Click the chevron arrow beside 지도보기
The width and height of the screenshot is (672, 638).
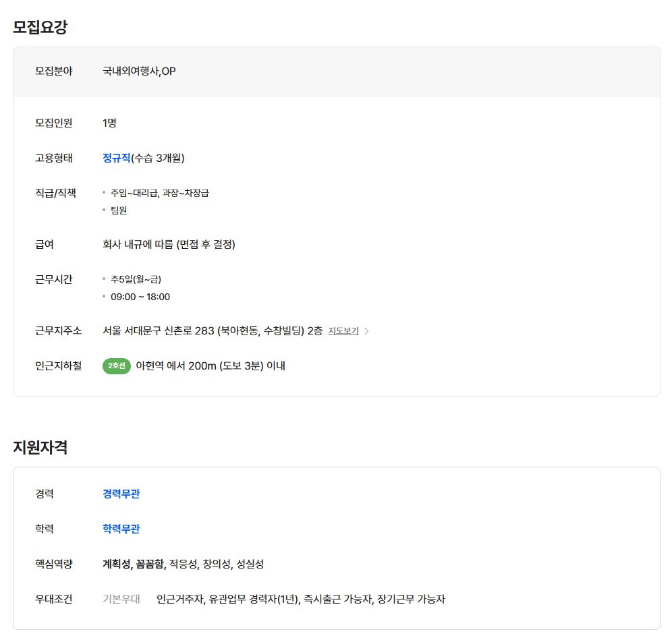point(367,331)
